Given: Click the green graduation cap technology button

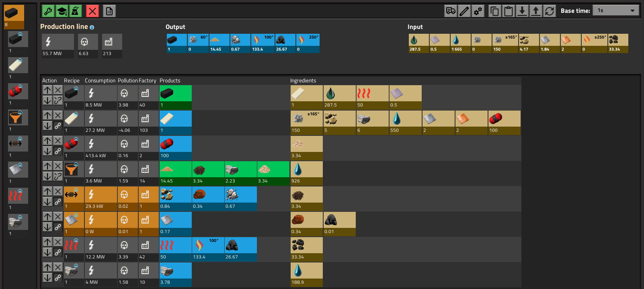Looking at the screenshot, I should point(62,11).
